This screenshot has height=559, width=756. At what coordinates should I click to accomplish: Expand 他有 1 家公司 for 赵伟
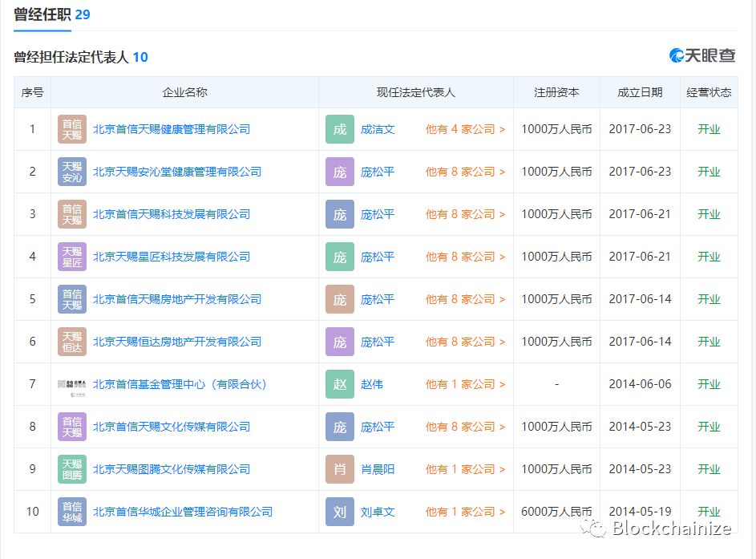click(x=465, y=384)
